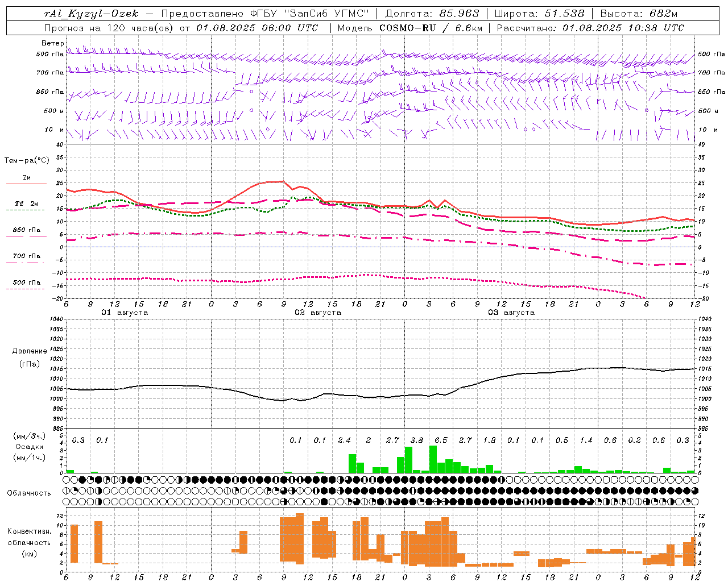728x582 pixels.
Task: Select the Прогноз на 120 часа(ов) text
Action: [109, 28]
